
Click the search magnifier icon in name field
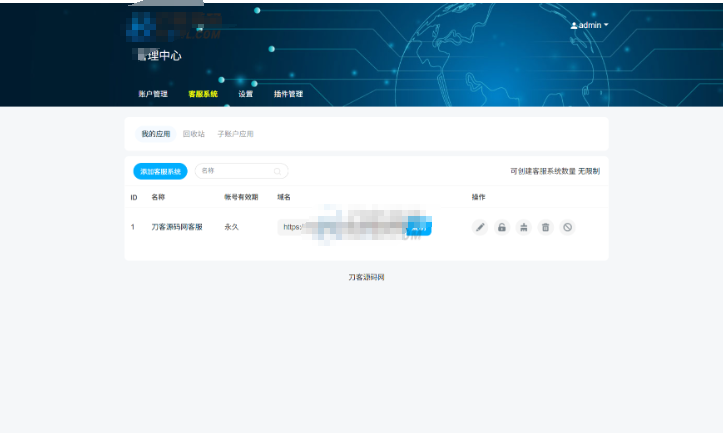[x=277, y=172]
